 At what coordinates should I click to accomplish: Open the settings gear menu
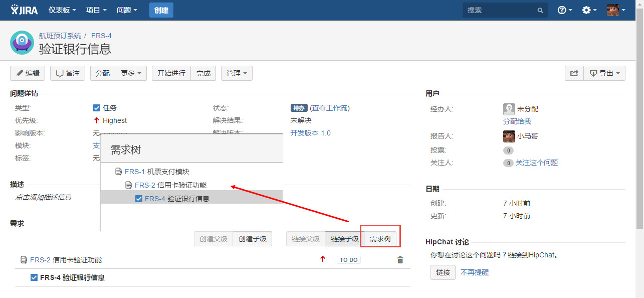[x=589, y=10]
